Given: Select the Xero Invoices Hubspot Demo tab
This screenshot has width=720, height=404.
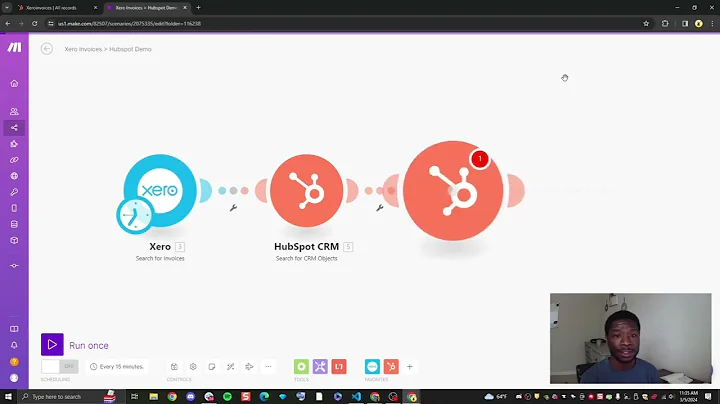Looking at the screenshot, I should (x=146, y=8).
